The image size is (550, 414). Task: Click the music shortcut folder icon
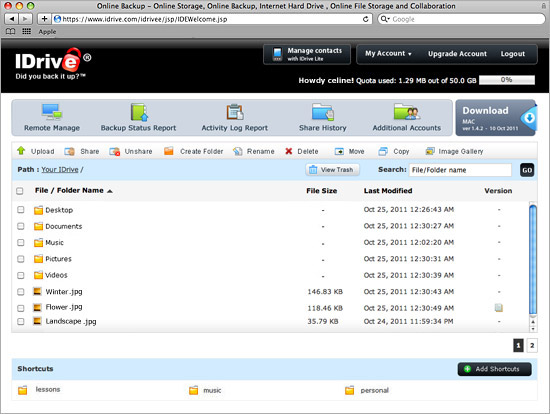tap(193, 390)
